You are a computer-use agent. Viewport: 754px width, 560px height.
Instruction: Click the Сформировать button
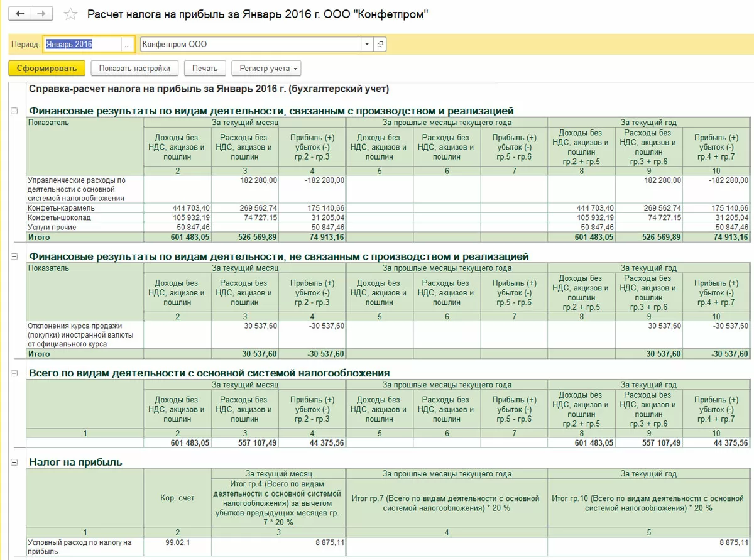[46, 68]
